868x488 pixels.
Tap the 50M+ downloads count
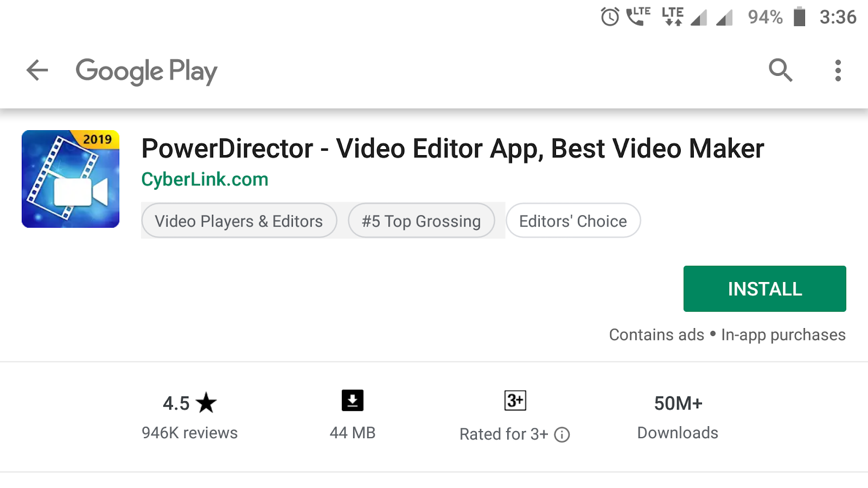(678, 403)
